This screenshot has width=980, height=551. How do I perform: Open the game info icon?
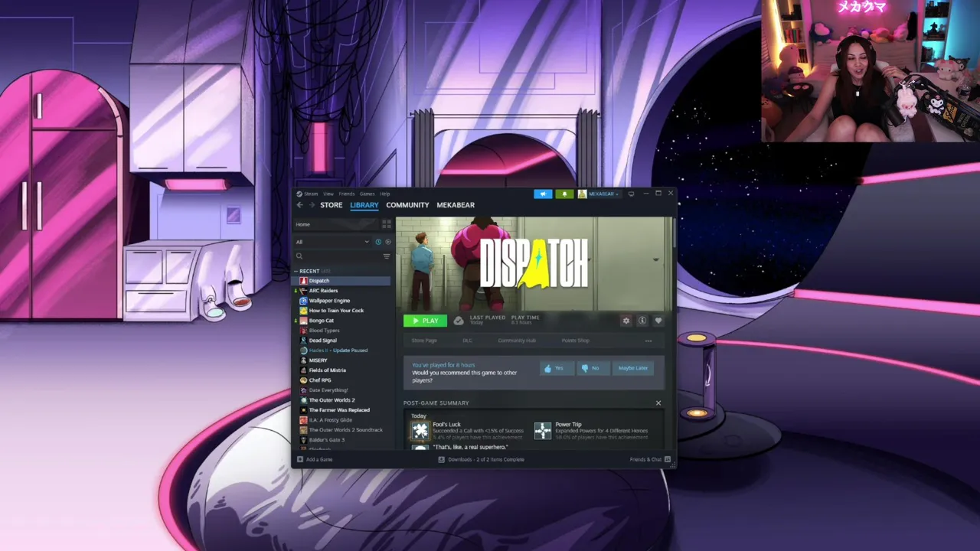[642, 321]
